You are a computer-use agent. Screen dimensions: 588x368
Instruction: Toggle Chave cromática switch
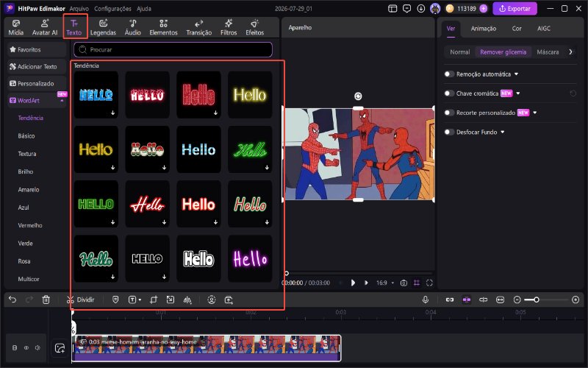click(x=449, y=93)
